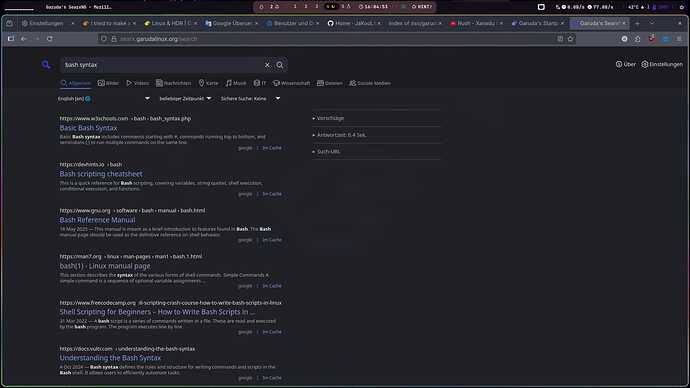Toggle reader view icon in address bar

click(x=560, y=39)
